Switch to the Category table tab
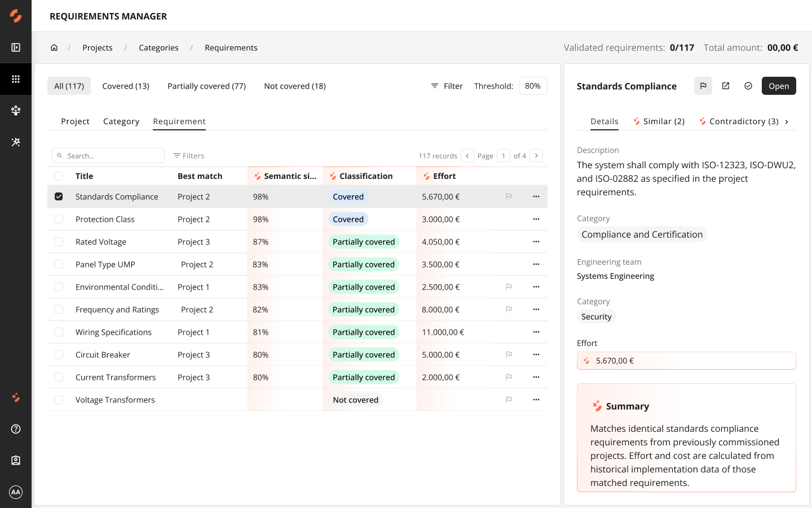The image size is (812, 508). coord(121,121)
